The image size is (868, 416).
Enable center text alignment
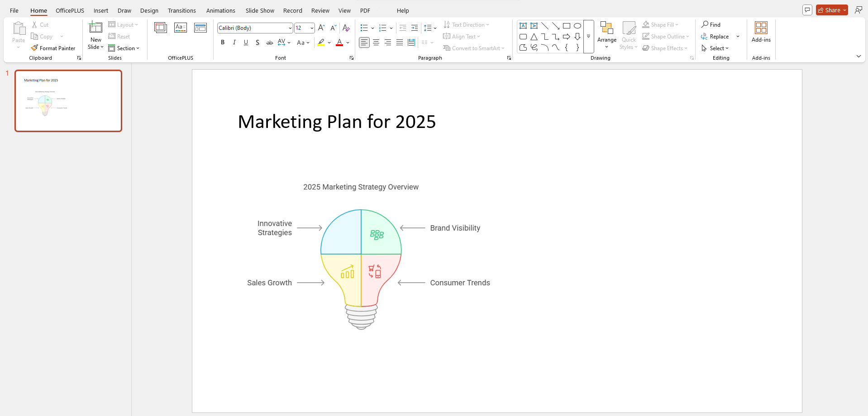coord(376,43)
